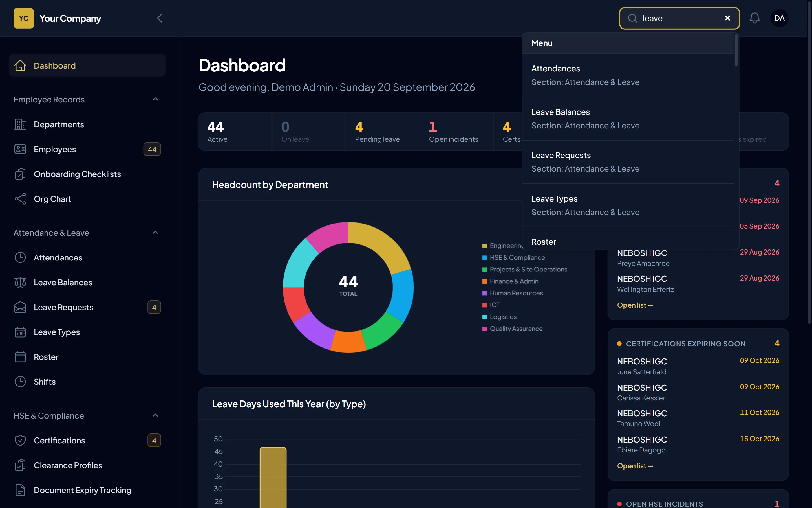
Task: Click the 44 Active stat card
Action: click(x=235, y=132)
